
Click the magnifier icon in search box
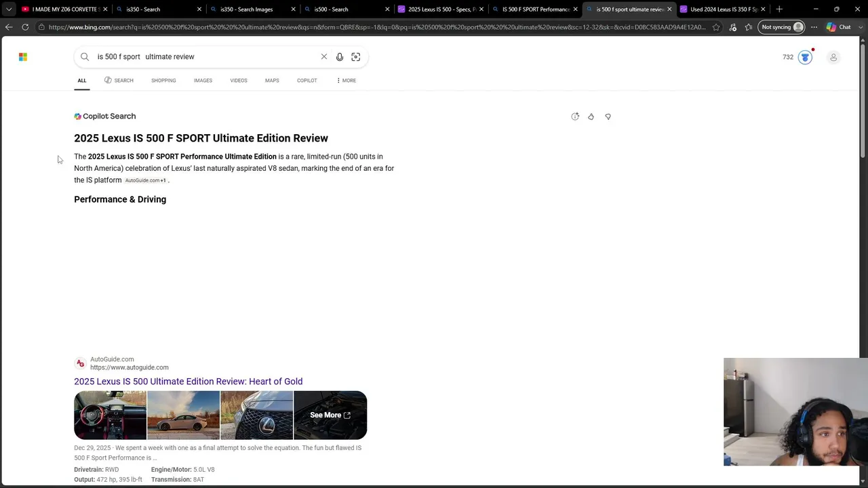pos(85,57)
